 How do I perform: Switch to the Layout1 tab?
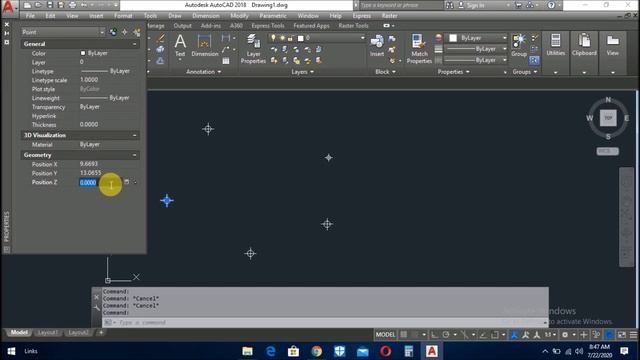pos(47,333)
